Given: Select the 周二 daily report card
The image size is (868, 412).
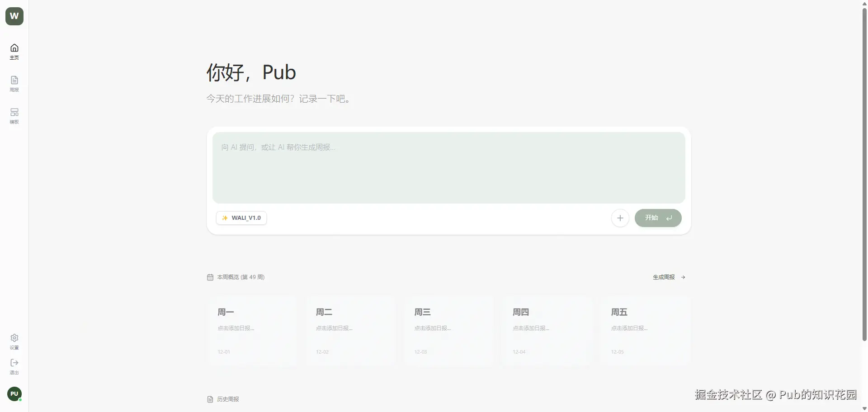Looking at the screenshot, I should (x=350, y=331).
